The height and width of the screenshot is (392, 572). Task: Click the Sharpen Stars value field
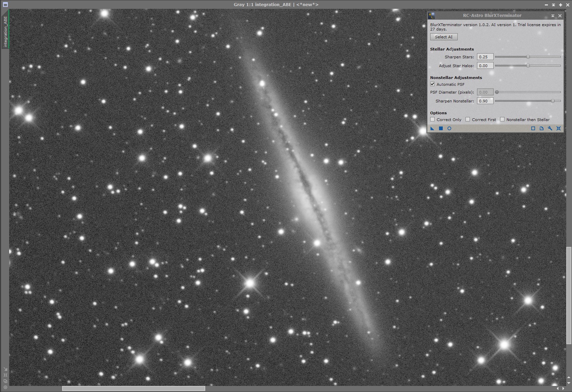click(x=485, y=57)
